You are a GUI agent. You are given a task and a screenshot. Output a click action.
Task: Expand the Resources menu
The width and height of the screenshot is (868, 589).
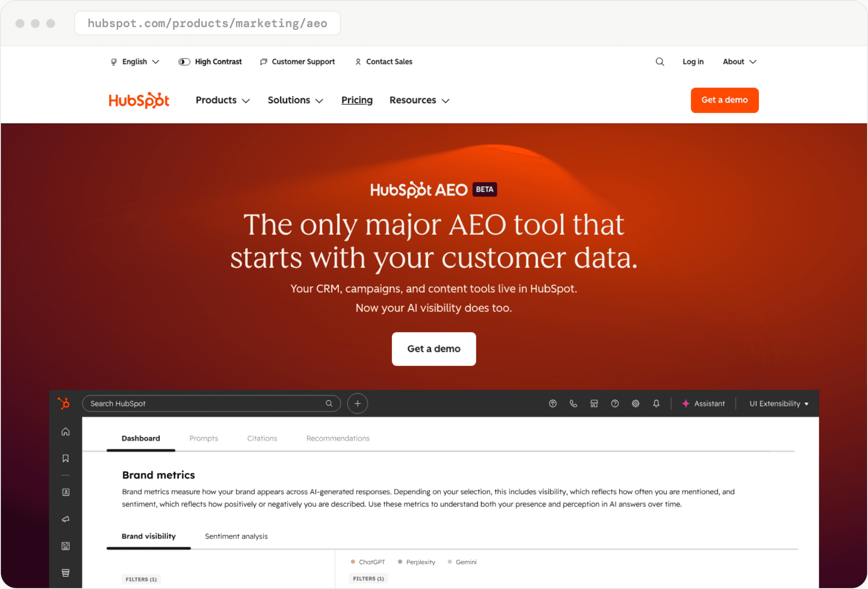[x=420, y=100]
